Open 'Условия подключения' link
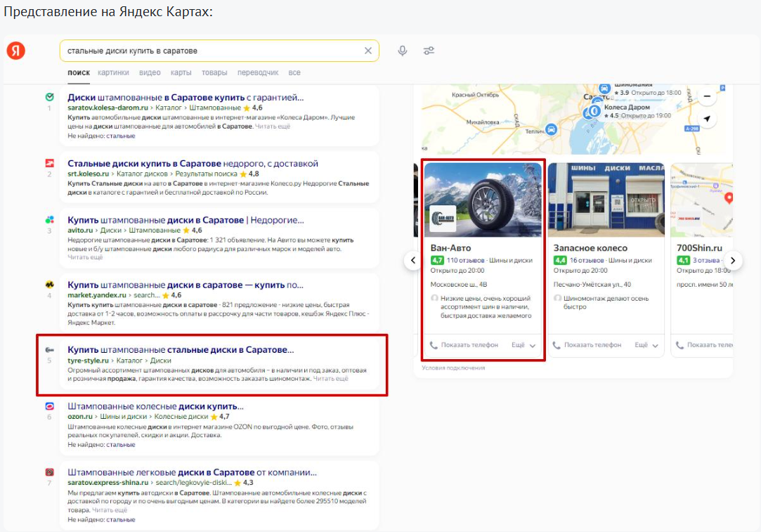 click(x=453, y=368)
